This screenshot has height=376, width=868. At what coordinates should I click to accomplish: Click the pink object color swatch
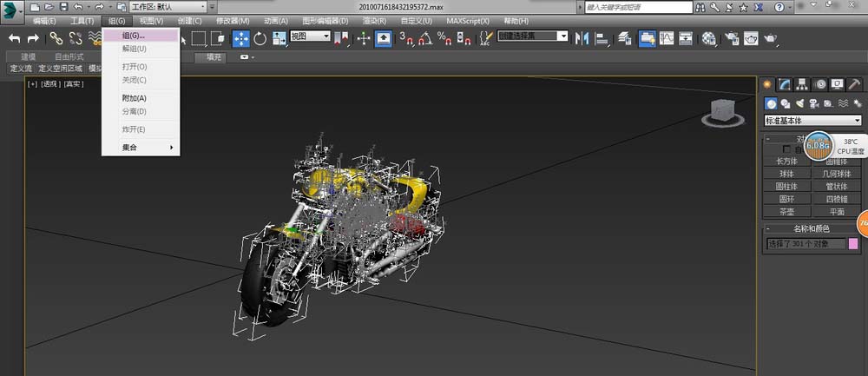(x=853, y=243)
